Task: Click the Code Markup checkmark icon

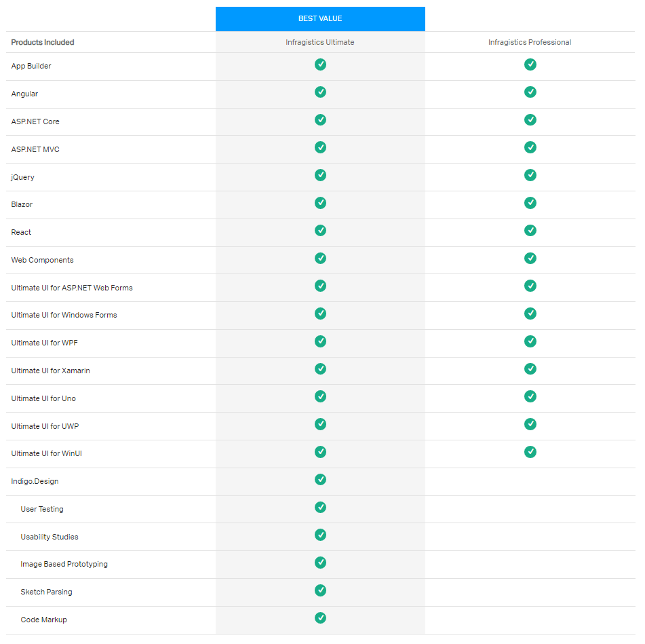Action: (320, 618)
